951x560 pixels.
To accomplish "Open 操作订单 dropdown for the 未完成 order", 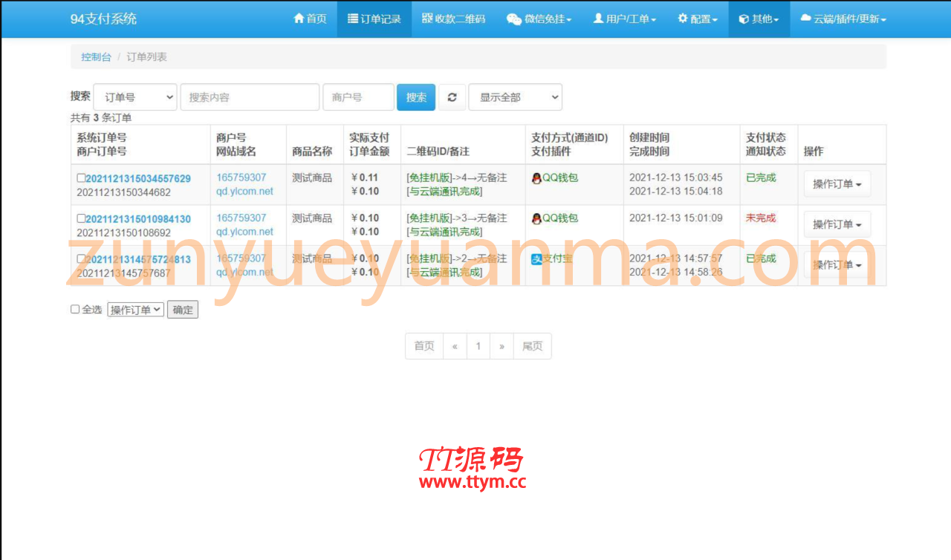I will point(837,224).
